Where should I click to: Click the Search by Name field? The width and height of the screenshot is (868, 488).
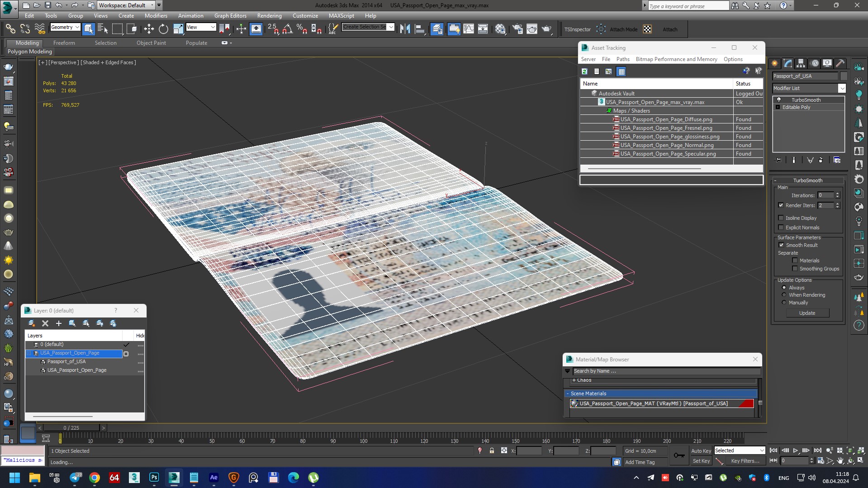(666, 371)
